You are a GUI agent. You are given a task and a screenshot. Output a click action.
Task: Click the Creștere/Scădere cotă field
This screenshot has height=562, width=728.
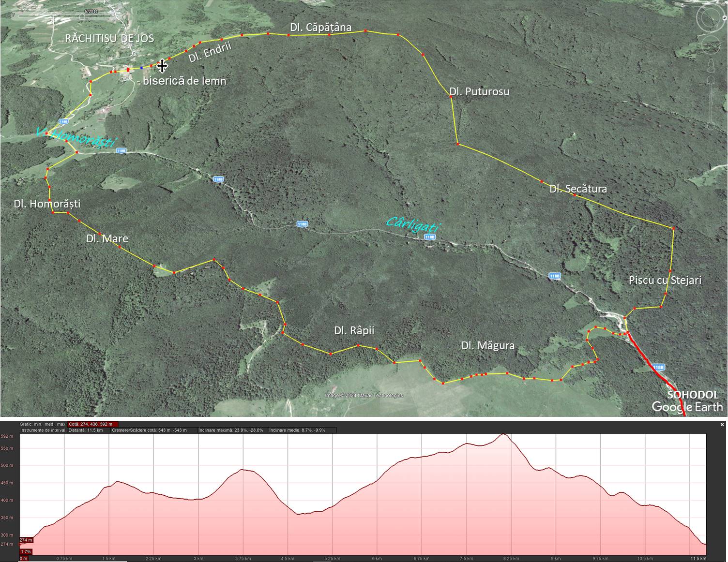click(149, 430)
